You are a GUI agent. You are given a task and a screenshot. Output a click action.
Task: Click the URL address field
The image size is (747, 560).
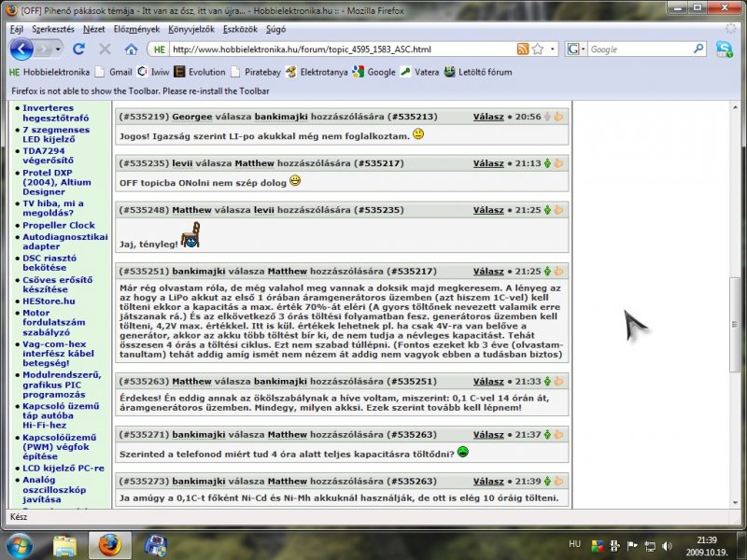342,49
